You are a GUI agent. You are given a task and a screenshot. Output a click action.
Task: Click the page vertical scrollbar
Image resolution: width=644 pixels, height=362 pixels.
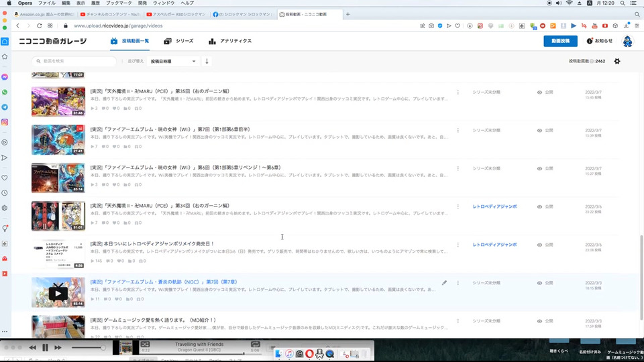point(641,277)
